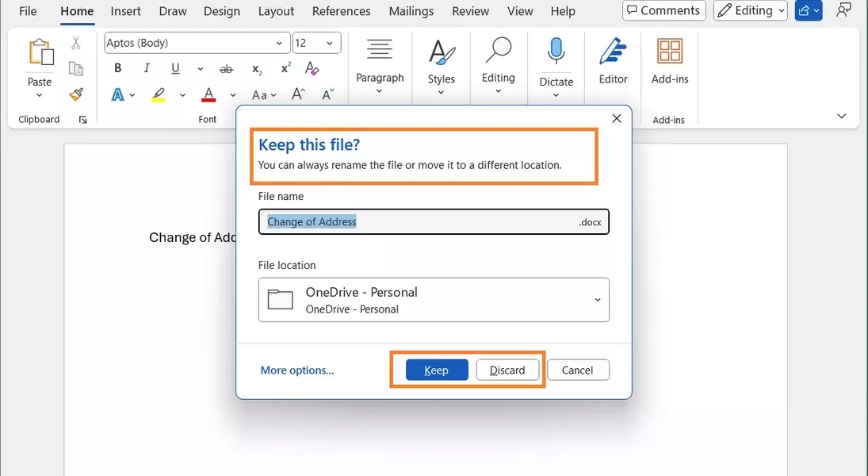Click the Increase Font Size icon

(298, 94)
